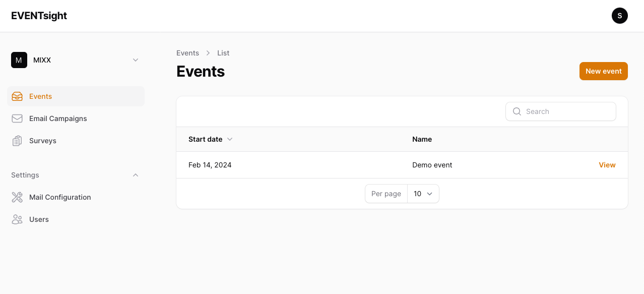The image size is (644, 294).
Task: Click the black M tenant avatar
Action: point(19,60)
